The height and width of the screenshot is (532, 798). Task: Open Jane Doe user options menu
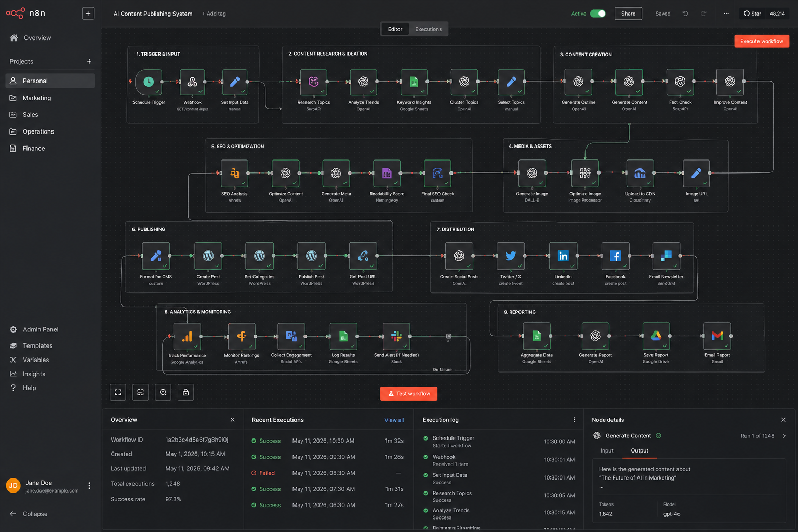point(89,486)
